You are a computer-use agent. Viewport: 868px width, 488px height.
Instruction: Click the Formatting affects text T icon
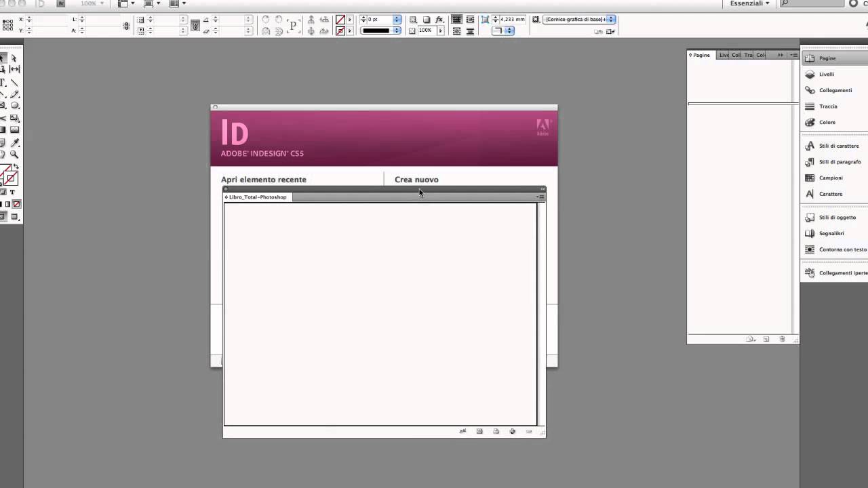[x=14, y=192]
